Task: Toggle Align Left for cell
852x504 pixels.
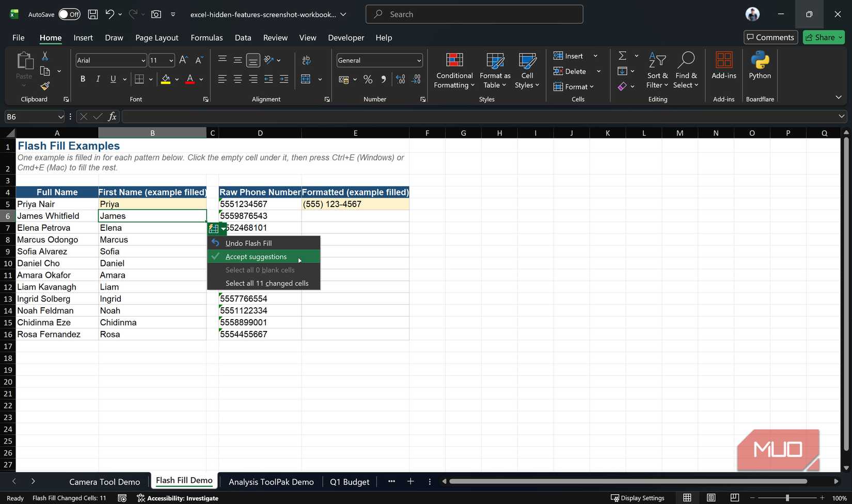Action: 222,79
